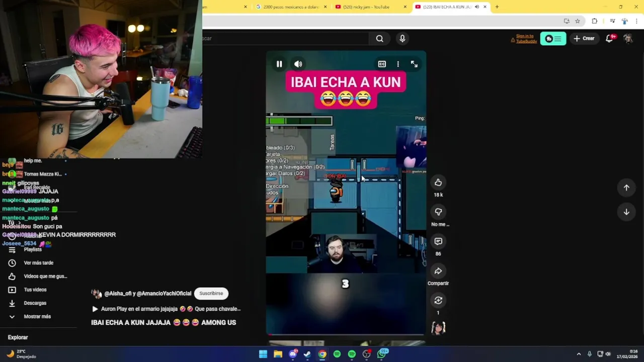644x362 pixels.
Task: Open WhatsApp from the taskbar
Action: [382, 354]
